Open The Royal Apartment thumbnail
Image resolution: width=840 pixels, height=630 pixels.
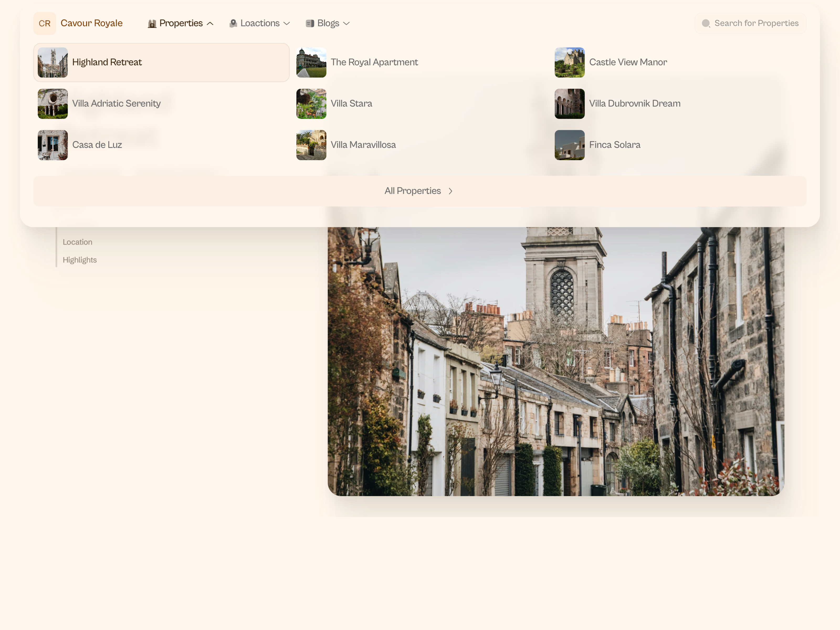(x=311, y=62)
